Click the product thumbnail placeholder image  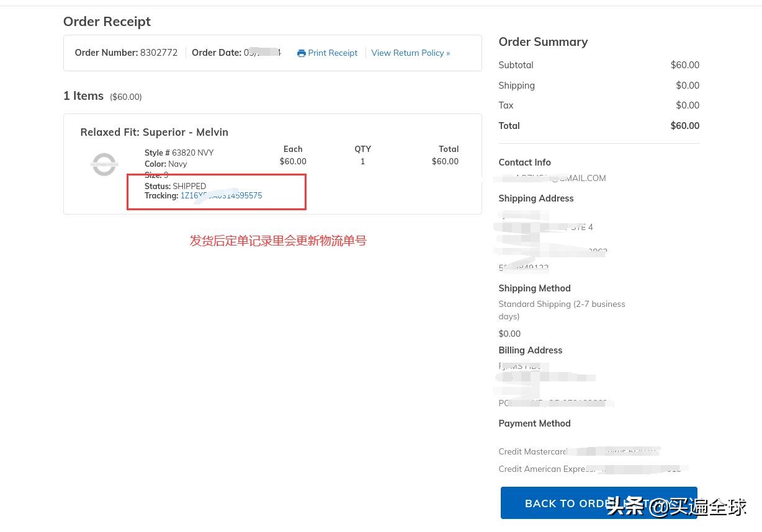pos(104,164)
